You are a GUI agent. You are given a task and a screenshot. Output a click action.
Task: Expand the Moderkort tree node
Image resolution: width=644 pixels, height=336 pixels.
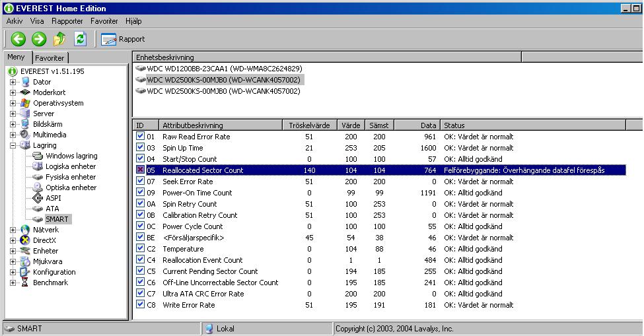click(x=13, y=92)
